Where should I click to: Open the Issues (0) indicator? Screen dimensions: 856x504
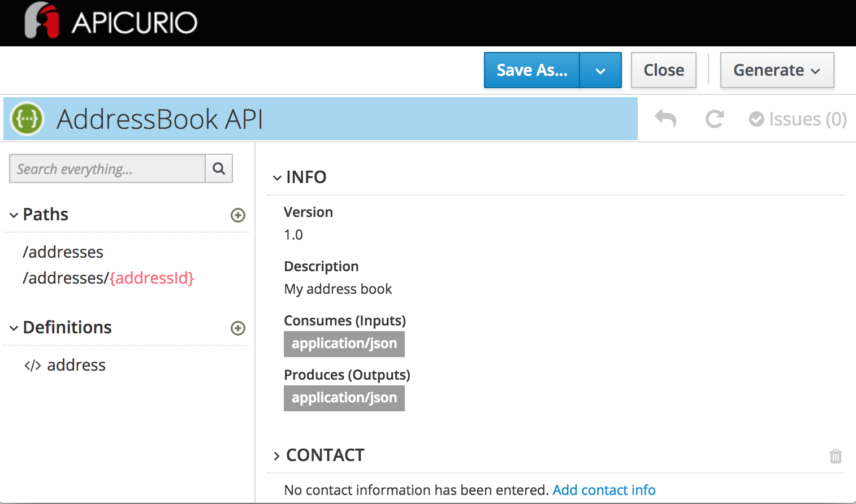click(x=798, y=119)
